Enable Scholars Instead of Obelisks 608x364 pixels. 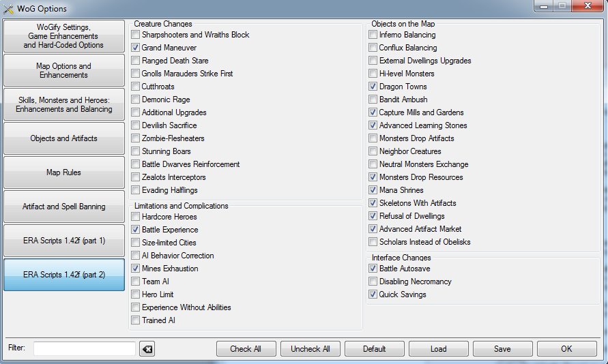pyautogui.click(x=373, y=242)
